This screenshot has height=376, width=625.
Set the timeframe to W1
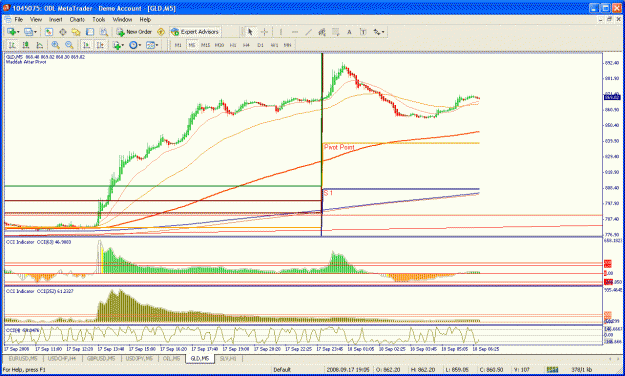274,45
